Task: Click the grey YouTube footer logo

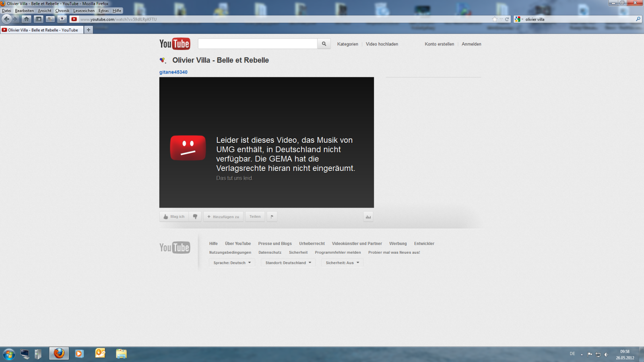Action: 175,248
